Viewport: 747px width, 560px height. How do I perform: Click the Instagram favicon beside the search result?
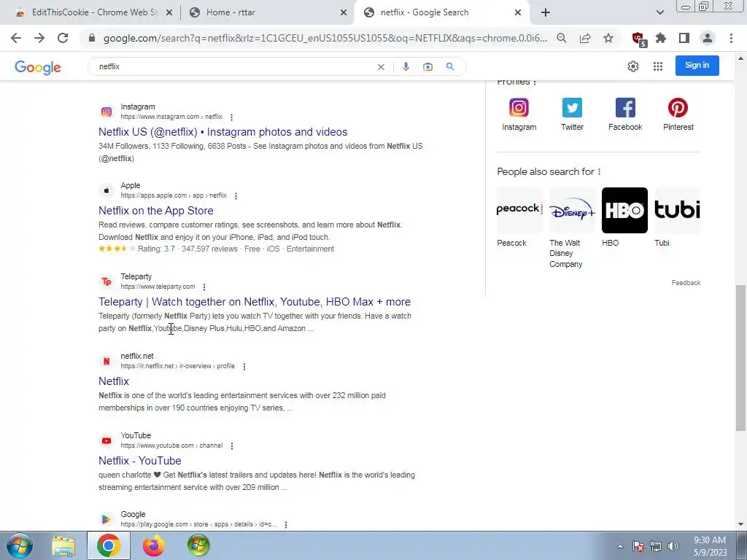point(107,112)
